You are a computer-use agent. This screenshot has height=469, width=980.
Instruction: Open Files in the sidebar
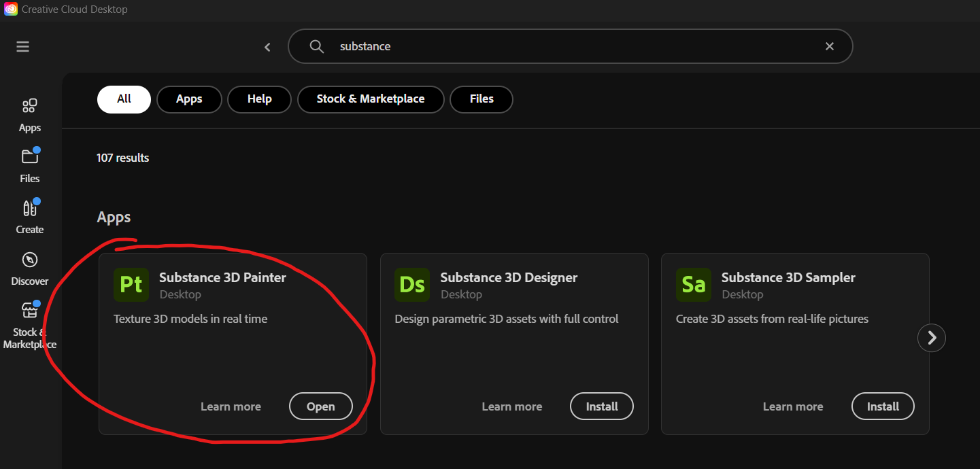tap(30, 166)
